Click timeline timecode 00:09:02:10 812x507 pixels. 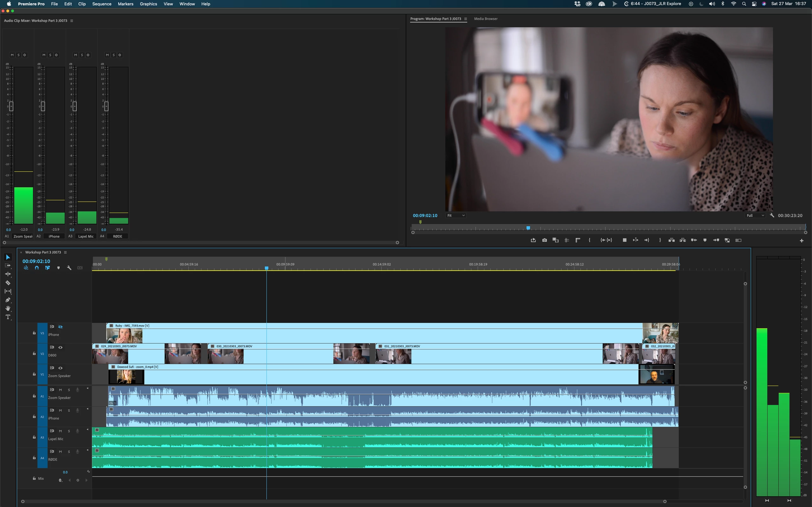pos(36,261)
